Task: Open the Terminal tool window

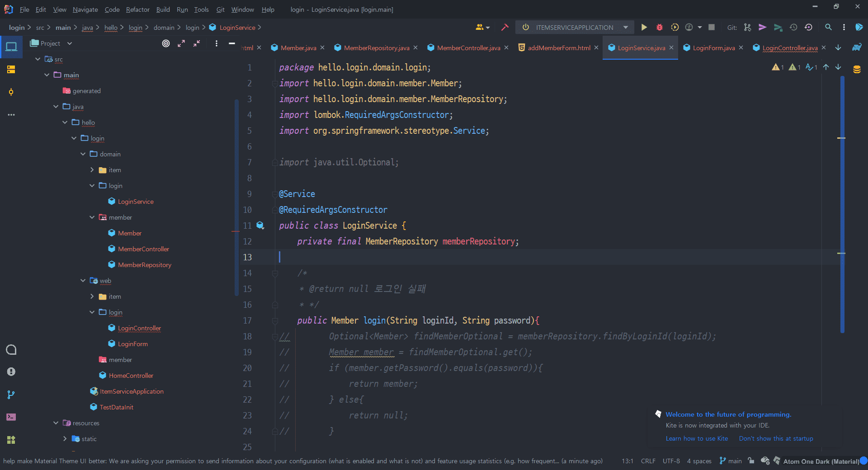Action: (11, 417)
